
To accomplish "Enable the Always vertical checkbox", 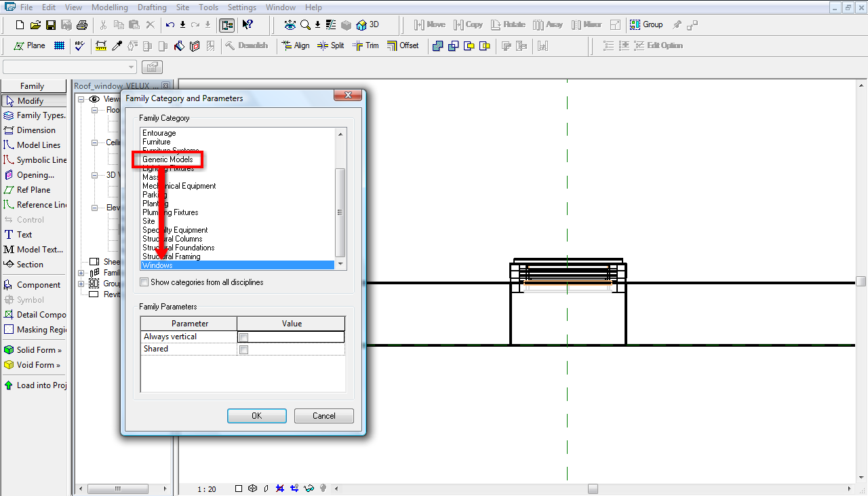I will [244, 337].
